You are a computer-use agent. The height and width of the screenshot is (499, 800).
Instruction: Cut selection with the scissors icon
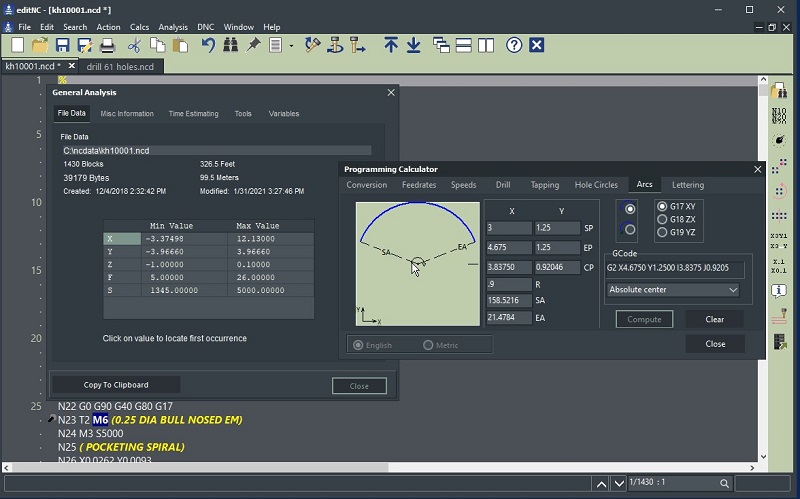(x=134, y=45)
